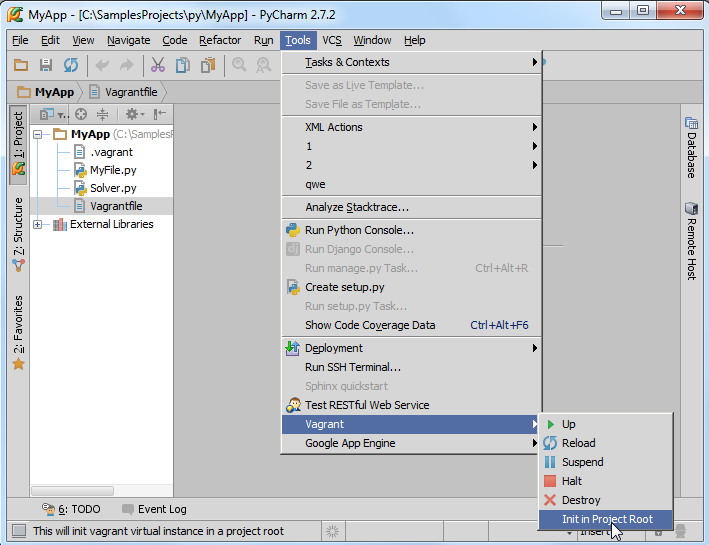Viewport: 709px width, 545px height.
Task: Open the Project panel settings gear
Action: (x=134, y=114)
